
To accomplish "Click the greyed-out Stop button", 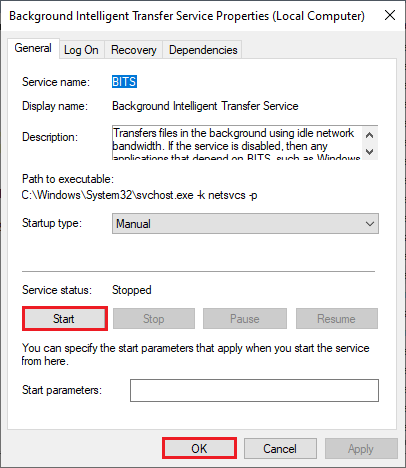I will tap(154, 319).
